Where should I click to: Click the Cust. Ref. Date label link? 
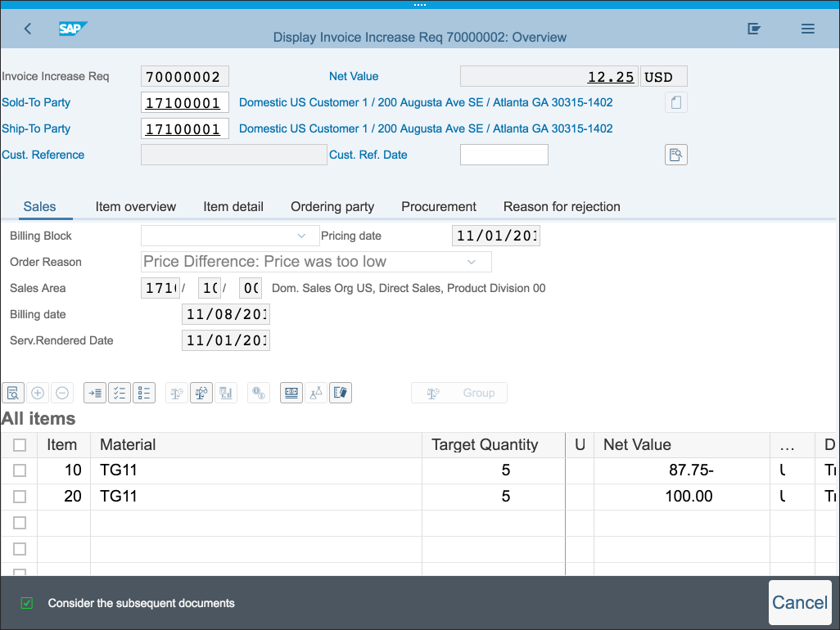[368, 155]
